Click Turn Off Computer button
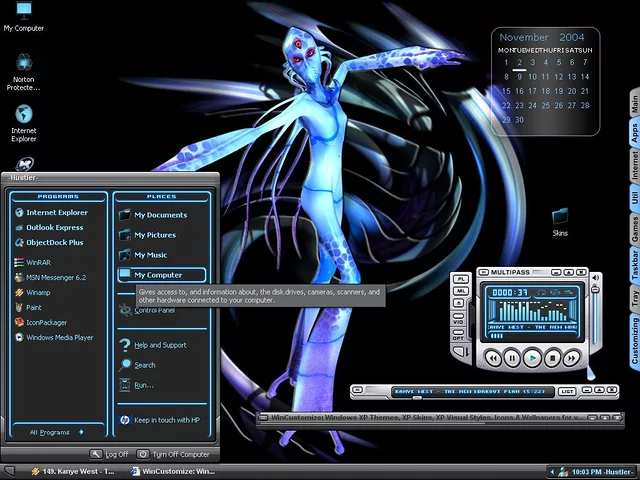Screen dimensions: 640x480 [x=175, y=454]
